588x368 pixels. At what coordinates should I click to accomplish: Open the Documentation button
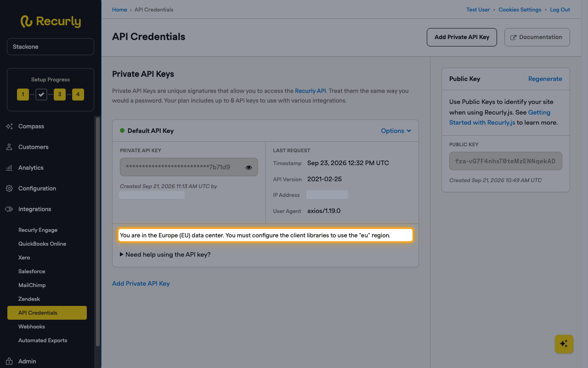[537, 37]
